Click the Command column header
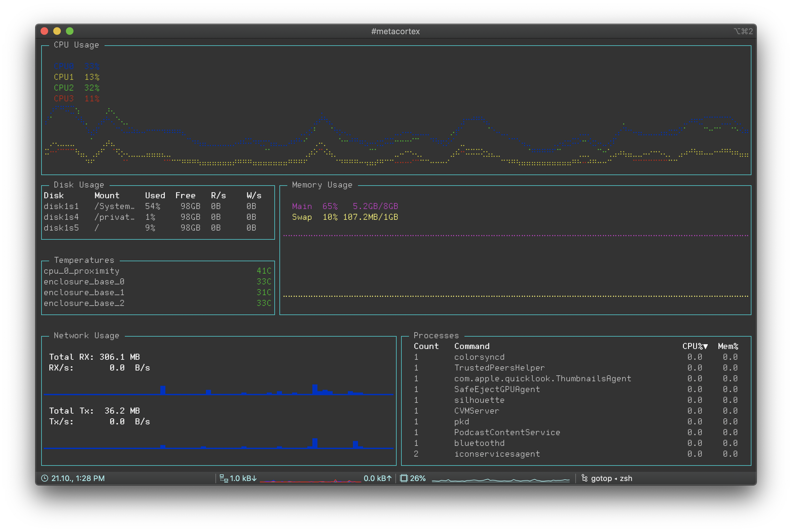The width and height of the screenshot is (792, 532). (472, 346)
